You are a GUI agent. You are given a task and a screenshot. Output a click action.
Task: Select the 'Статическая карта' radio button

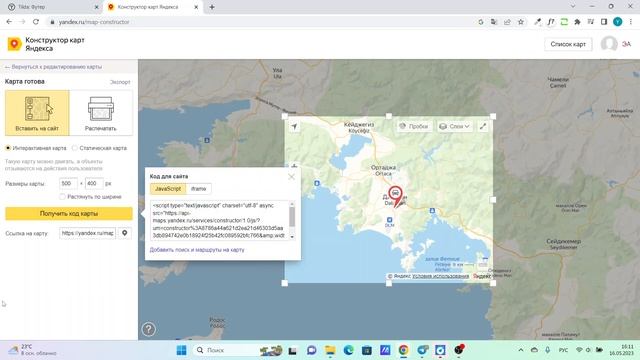coord(75,148)
